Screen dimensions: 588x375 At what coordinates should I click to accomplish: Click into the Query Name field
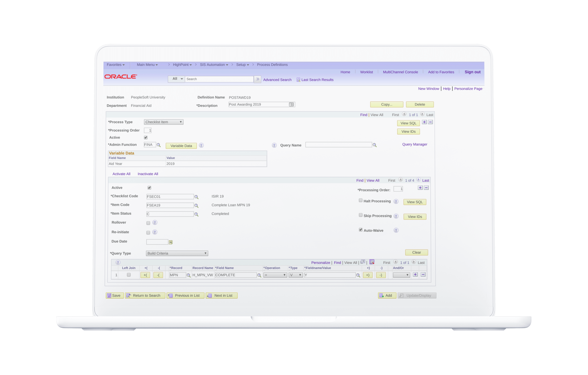click(338, 145)
